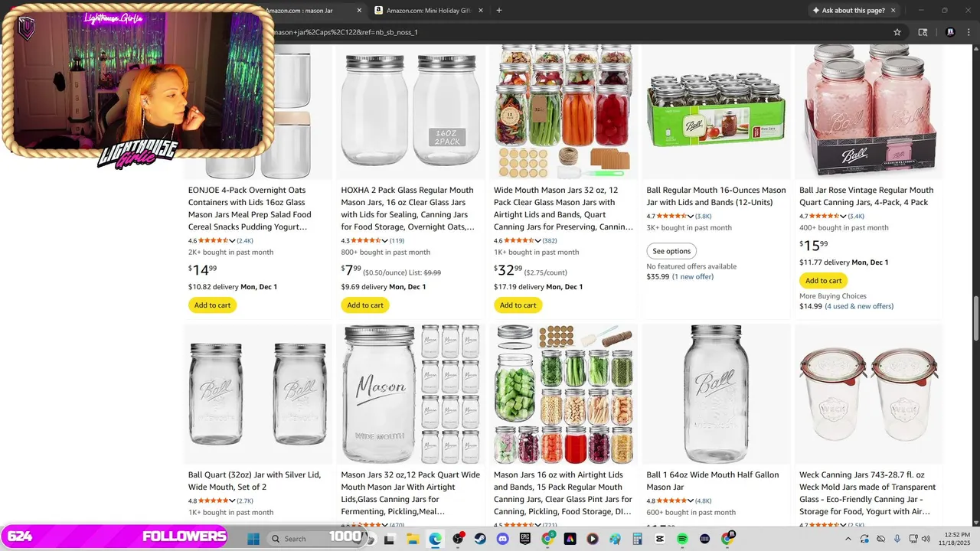Click See options for Ball 12-unit jars
This screenshot has height=551, width=980.
[671, 251]
